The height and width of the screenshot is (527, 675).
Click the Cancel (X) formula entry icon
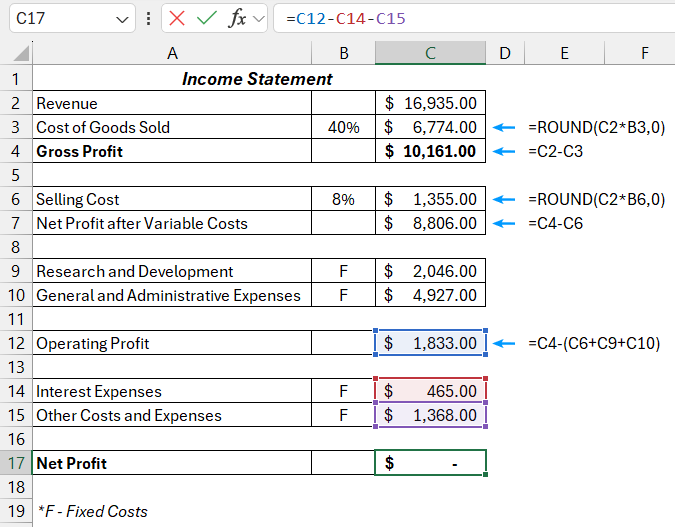tap(178, 18)
